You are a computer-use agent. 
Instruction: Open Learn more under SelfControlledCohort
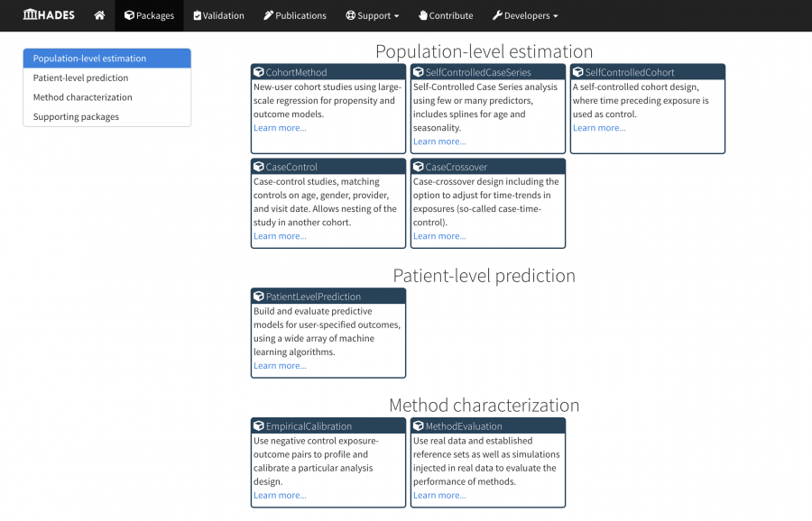point(599,127)
